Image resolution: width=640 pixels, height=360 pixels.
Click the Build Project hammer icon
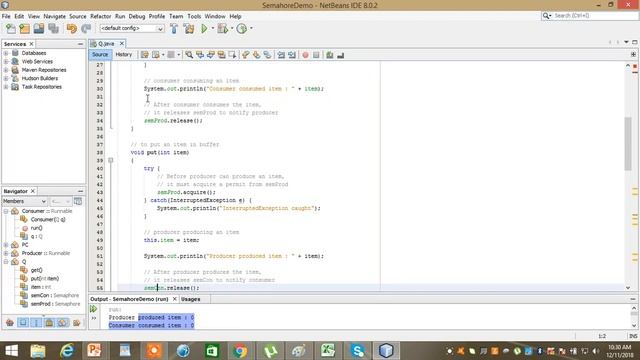pyautogui.click(x=174, y=29)
